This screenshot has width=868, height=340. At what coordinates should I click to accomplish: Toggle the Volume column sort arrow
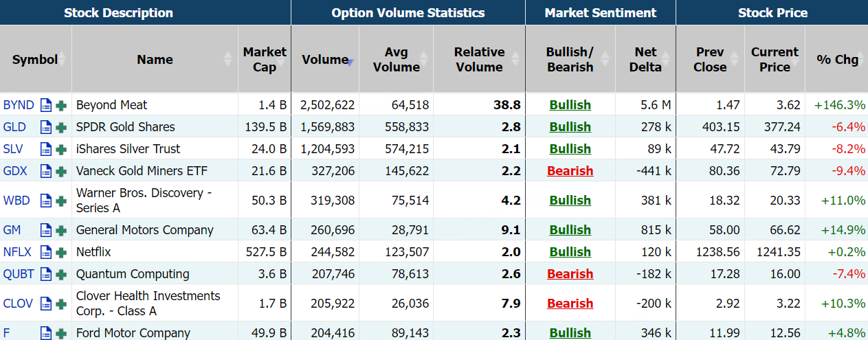point(350,62)
